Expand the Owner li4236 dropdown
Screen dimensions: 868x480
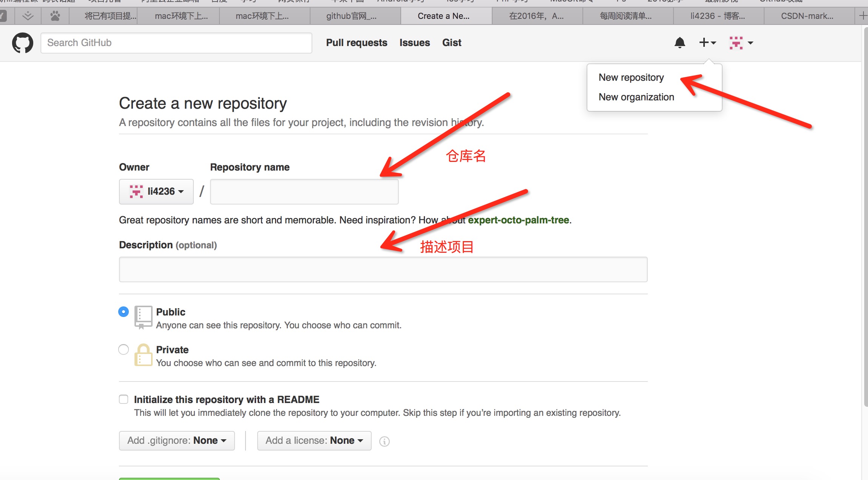pyautogui.click(x=156, y=192)
